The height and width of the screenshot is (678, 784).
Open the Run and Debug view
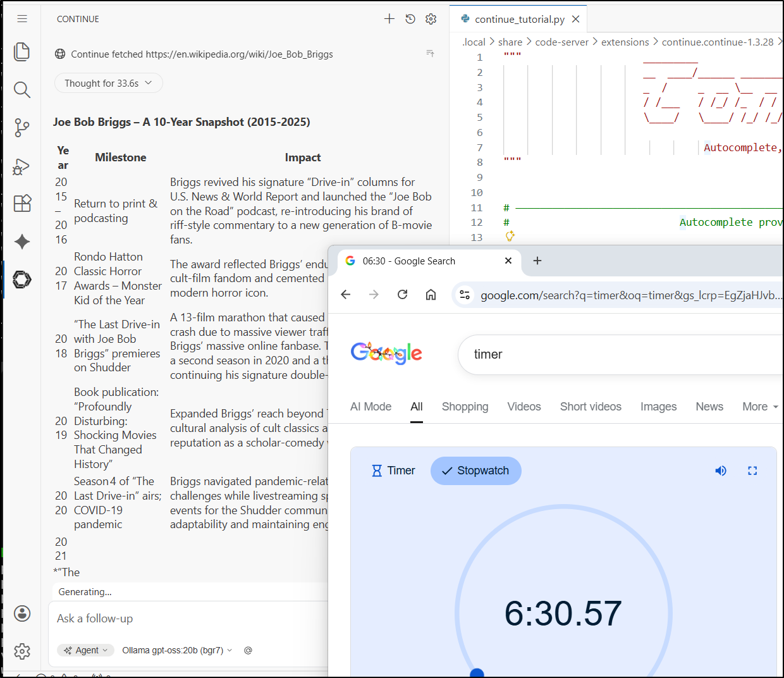coord(22,166)
